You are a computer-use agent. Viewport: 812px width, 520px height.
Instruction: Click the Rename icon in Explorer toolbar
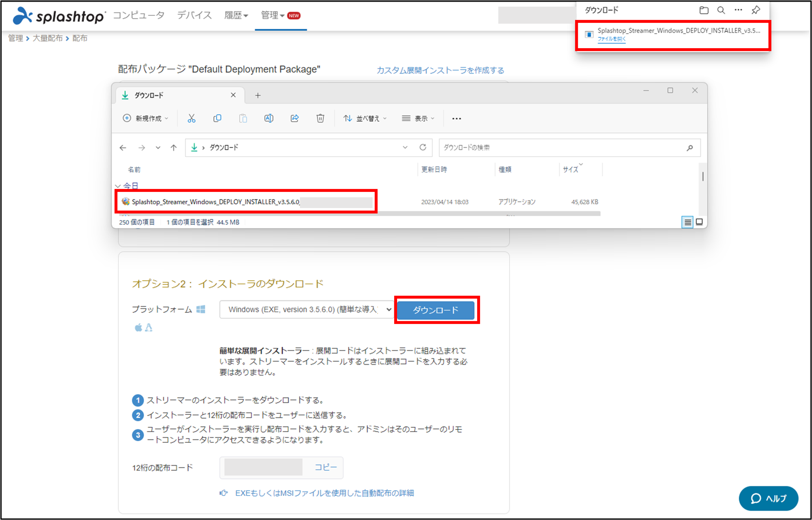coord(269,118)
